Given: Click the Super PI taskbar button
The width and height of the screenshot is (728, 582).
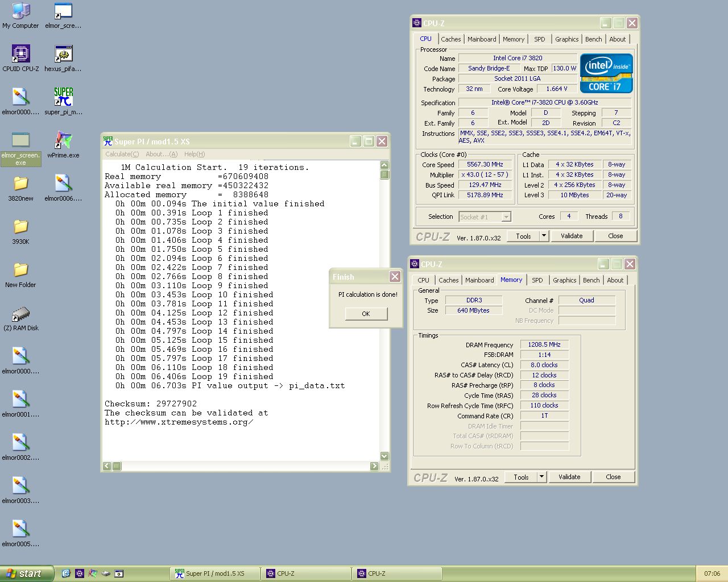Looking at the screenshot, I should [215, 573].
